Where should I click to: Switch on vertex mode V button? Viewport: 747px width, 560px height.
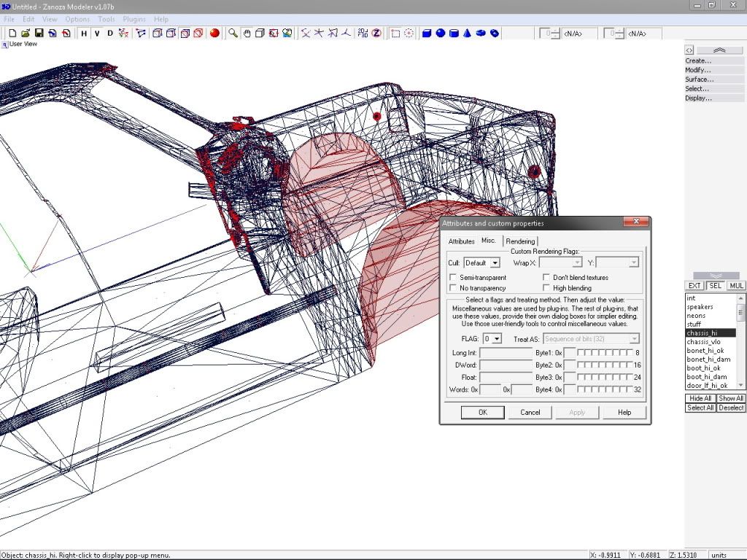coord(97,33)
